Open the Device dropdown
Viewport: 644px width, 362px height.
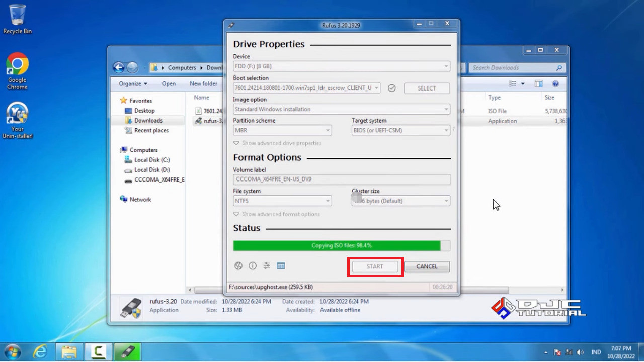[x=342, y=66]
